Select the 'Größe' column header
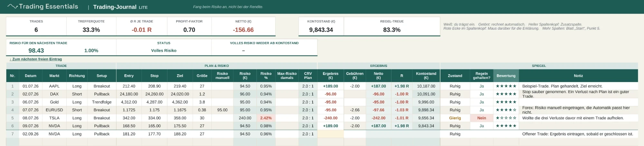644x146 pixels. (x=202, y=76)
